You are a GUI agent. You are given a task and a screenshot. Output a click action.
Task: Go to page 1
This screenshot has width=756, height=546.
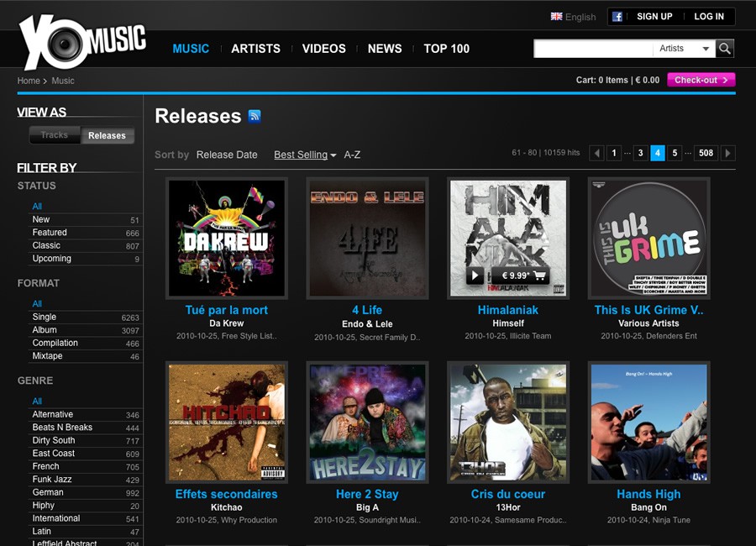point(614,153)
